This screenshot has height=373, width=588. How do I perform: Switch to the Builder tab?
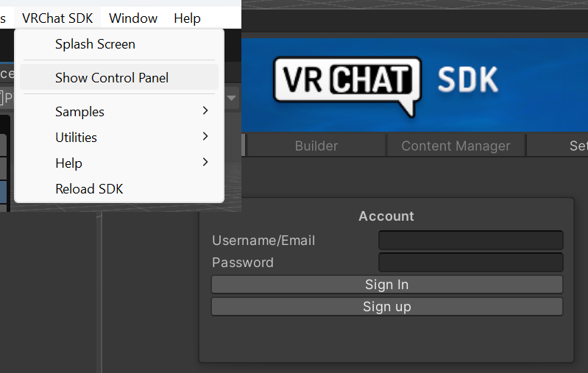point(316,146)
